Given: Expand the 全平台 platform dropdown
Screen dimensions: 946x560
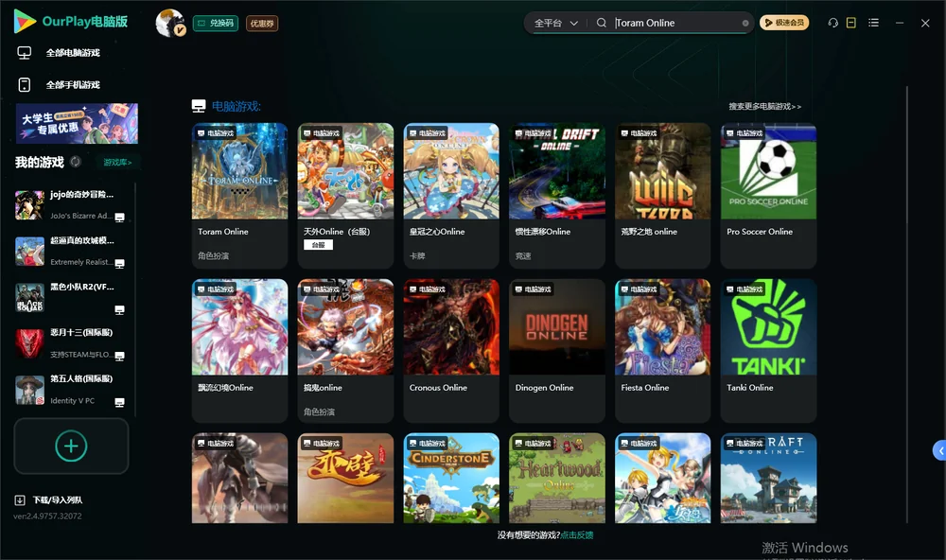Looking at the screenshot, I should (555, 23).
